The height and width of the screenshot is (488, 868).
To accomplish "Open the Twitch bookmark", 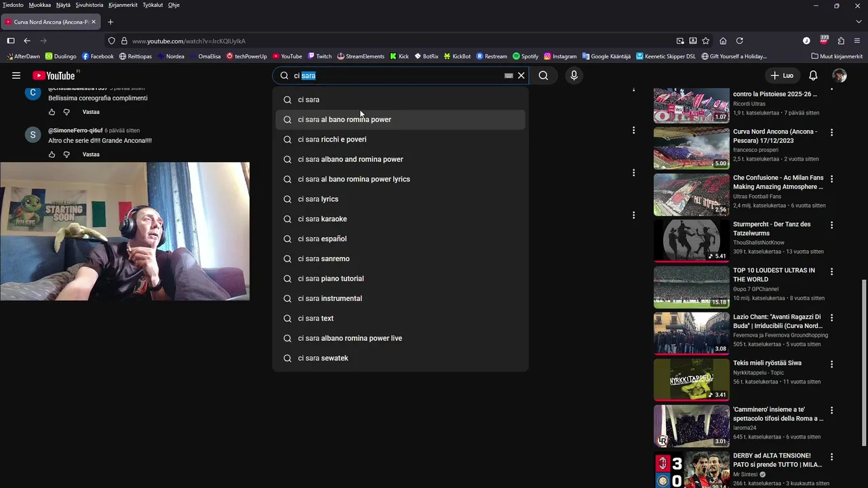I will click(319, 56).
